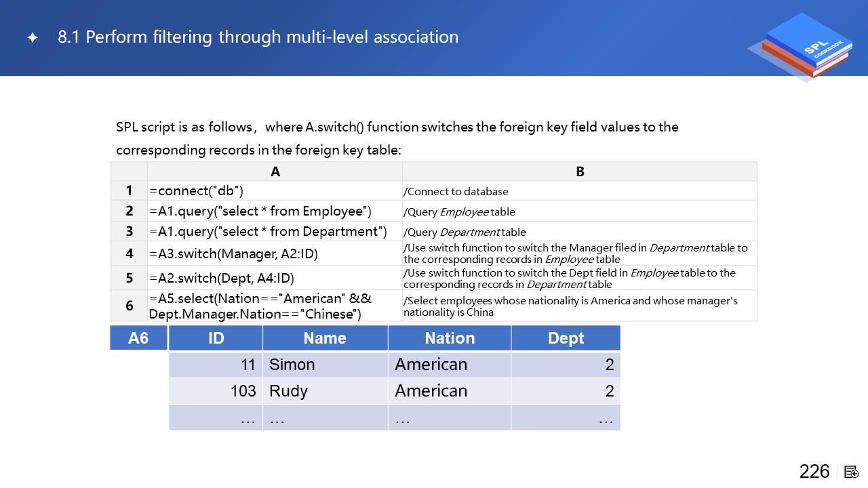Image resolution: width=868 pixels, height=488 pixels.
Task: Click the A6 result label
Action: pos(138,338)
